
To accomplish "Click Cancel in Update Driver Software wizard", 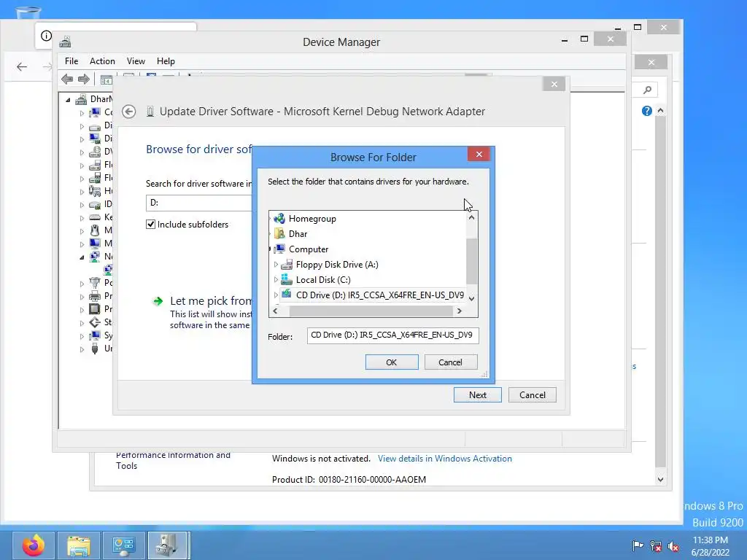I will (532, 394).
